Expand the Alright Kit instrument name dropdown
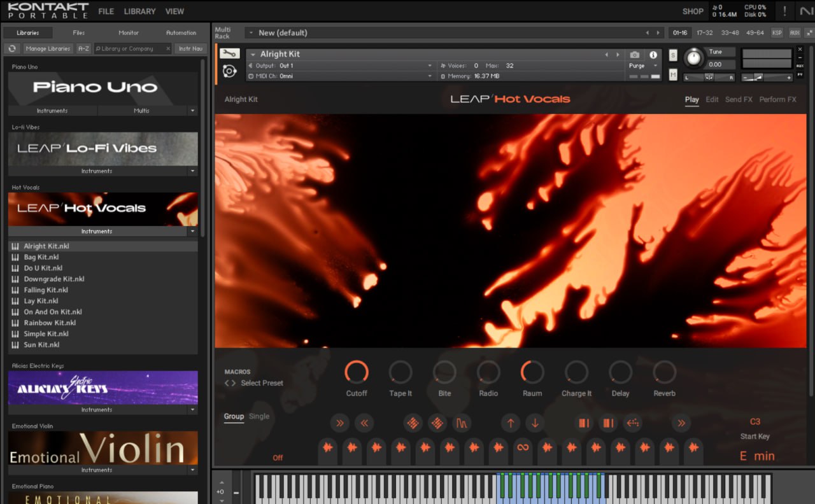815x504 pixels. tap(253, 55)
